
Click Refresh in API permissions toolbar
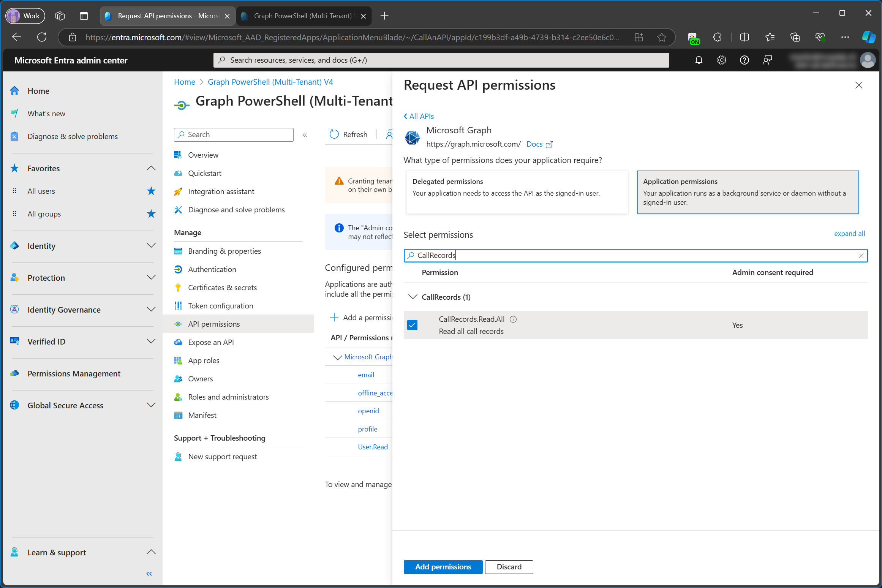click(349, 134)
